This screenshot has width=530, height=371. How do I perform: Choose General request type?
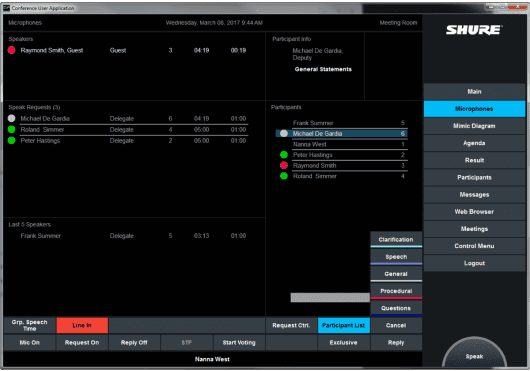396,274
